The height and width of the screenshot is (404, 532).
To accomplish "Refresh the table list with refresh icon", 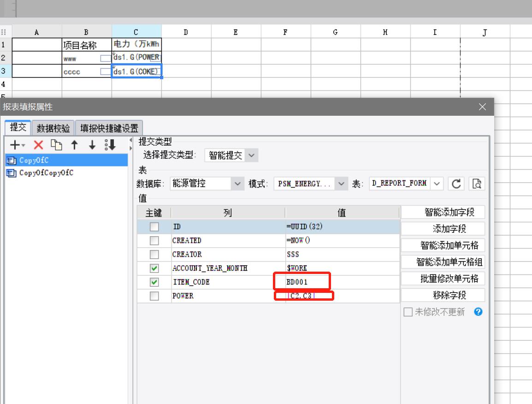I will point(456,184).
